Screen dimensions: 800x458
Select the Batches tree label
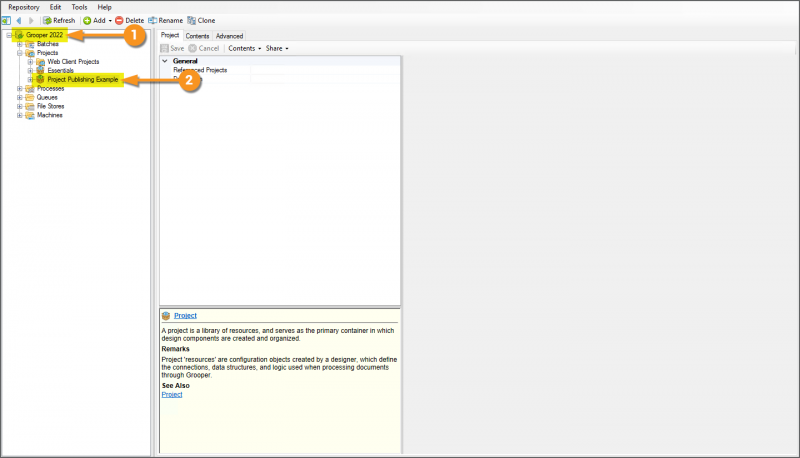pos(47,44)
